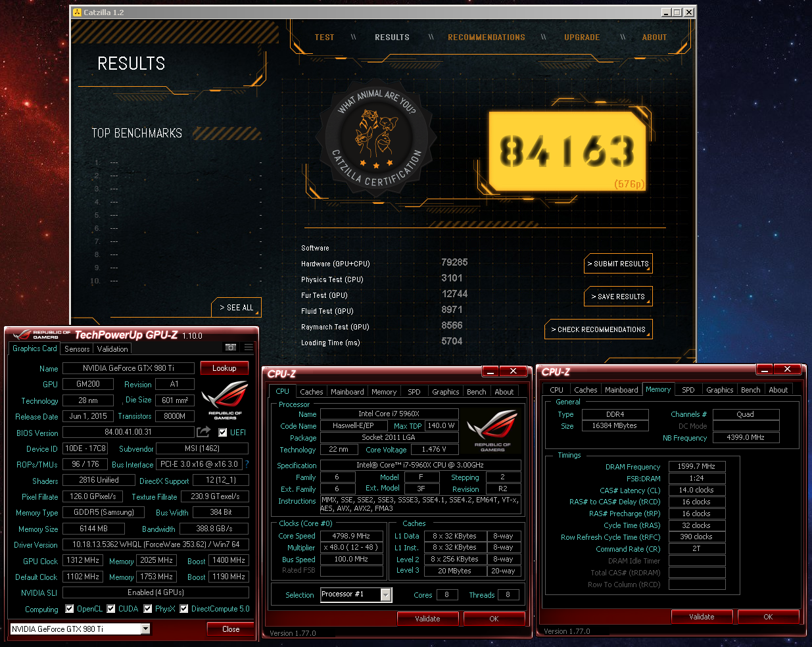812x647 pixels.
Task: Click the NB Frequency 4399.0 MHz value
Action: [746, 437]
